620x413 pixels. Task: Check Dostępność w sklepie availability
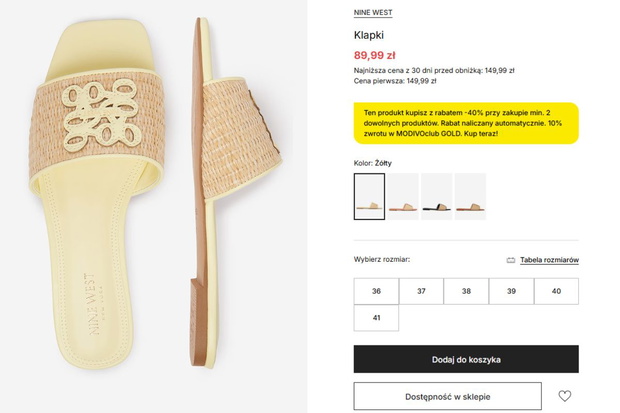coord(448,396)
